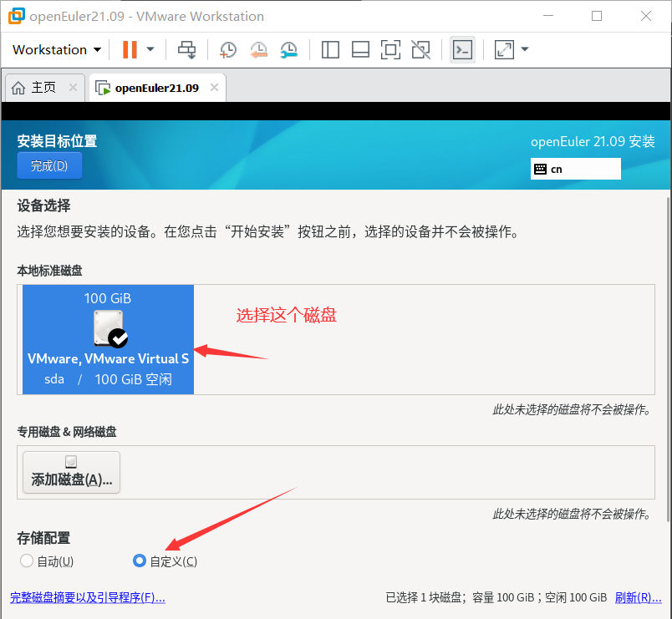Open 完整磁盘摘要以及引导程序(F)... link
The height and width of the screenshot is (619, 672).
point(88,597)
